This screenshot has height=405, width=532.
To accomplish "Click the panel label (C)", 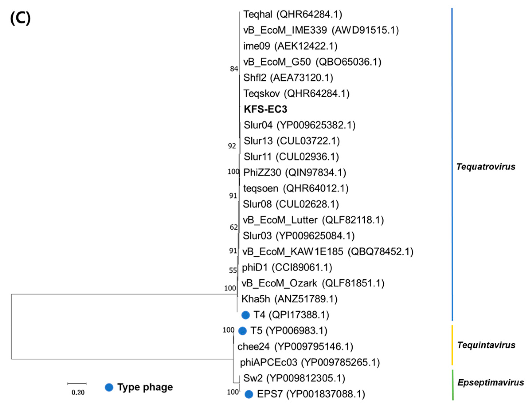I will coord(20,18).
